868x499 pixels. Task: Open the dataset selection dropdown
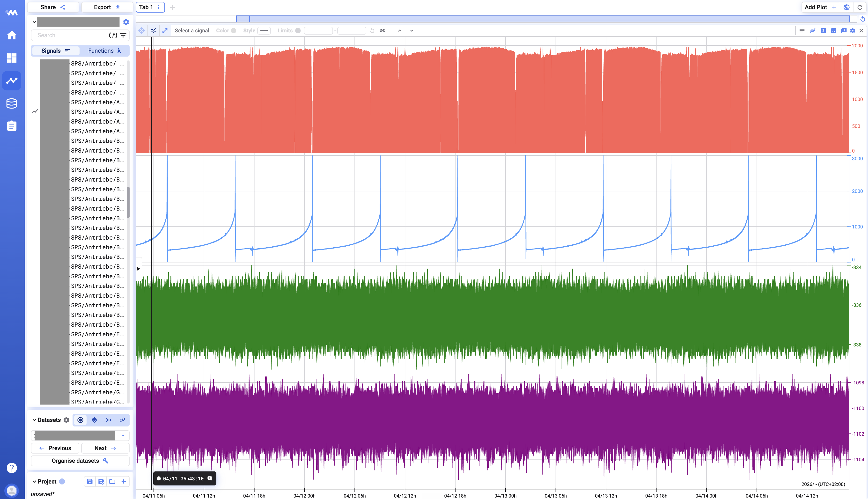click(x=123, y=436)
